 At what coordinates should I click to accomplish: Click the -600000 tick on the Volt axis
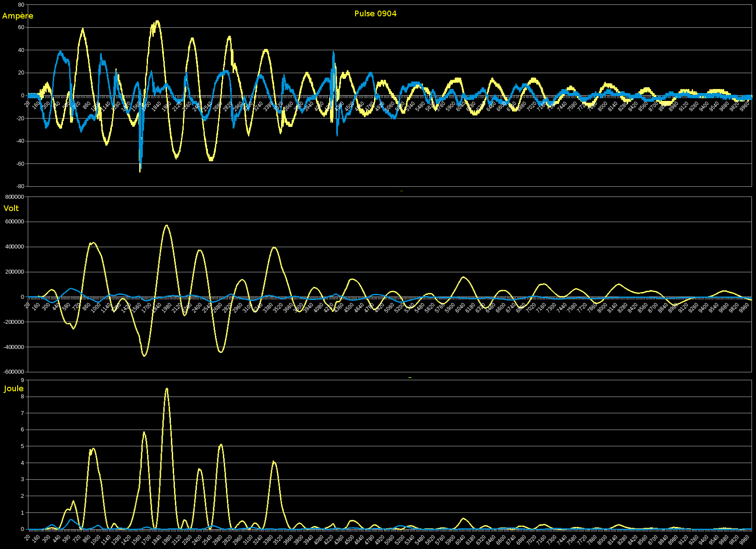[14, 372]
